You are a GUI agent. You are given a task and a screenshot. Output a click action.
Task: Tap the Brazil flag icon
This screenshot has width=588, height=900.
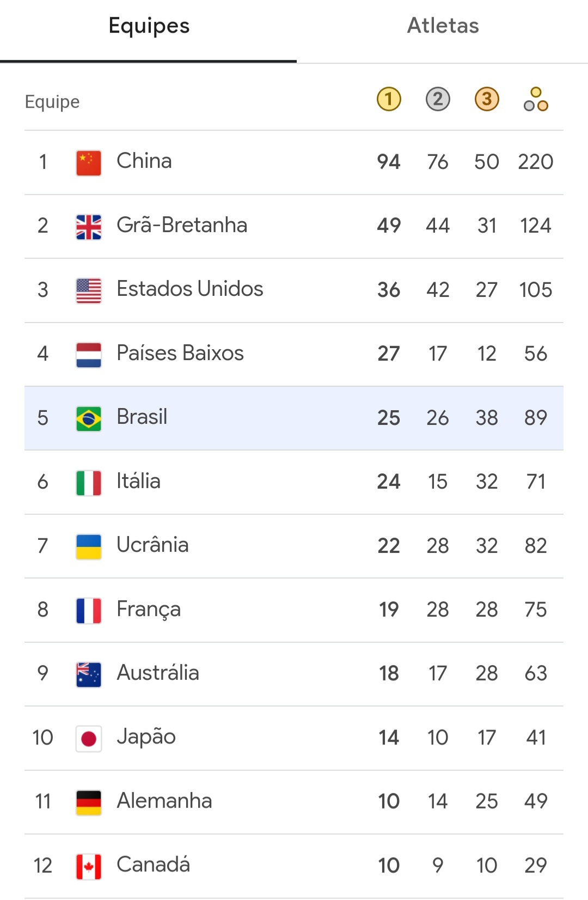pos(89,418)
